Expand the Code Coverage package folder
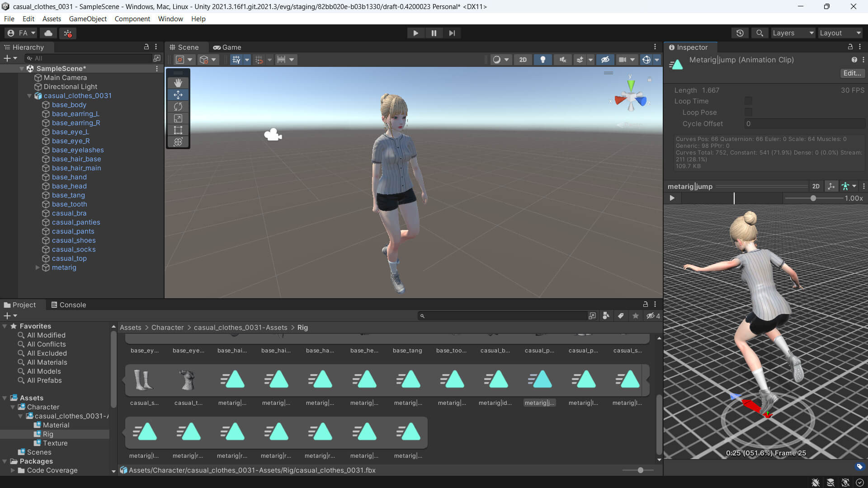Viewport: 868px width, 488px height. point(13,470)
